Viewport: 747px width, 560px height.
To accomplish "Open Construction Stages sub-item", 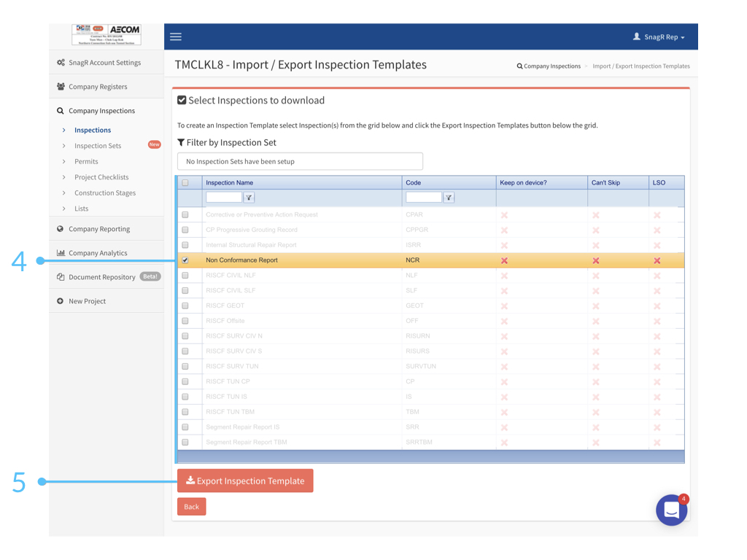I will 105,192.
